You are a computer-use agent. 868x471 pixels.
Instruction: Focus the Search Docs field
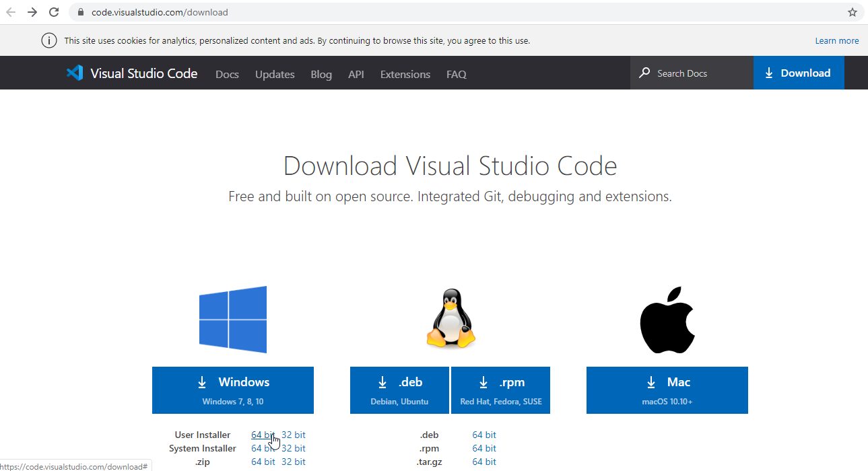coord(692,73)
